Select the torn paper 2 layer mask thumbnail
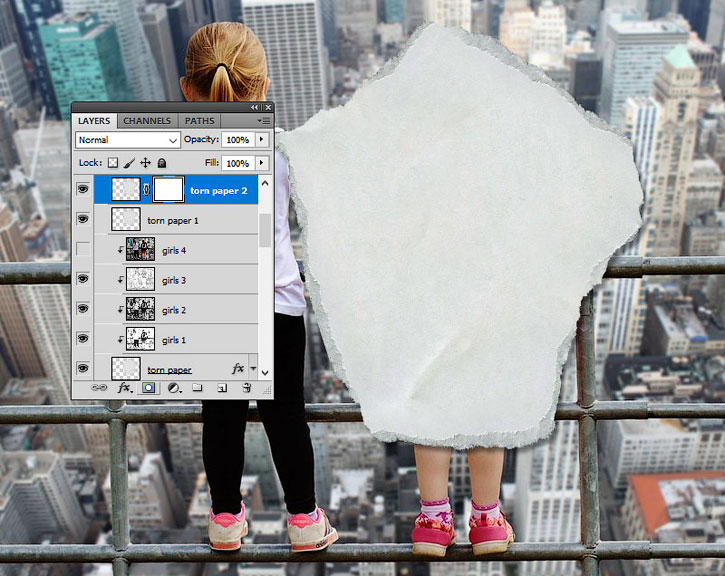This screenshot has height=576, width=725. tap(168, 189)
